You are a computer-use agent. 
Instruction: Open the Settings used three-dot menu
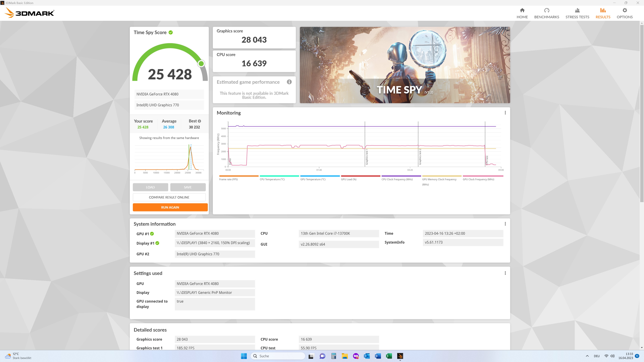coord(505,273)
